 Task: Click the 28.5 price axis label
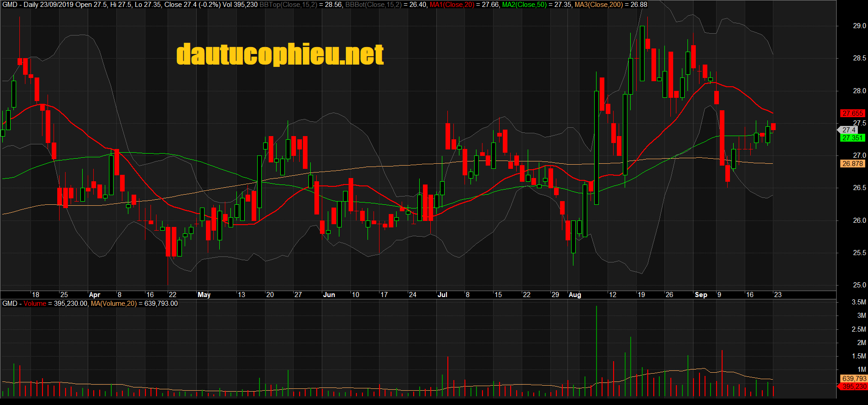coord(859,58)
